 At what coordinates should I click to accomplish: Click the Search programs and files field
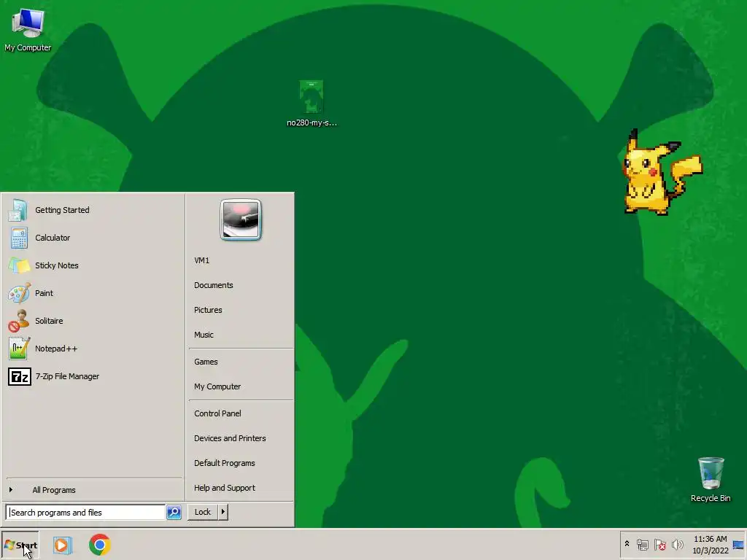coord(86,513)
